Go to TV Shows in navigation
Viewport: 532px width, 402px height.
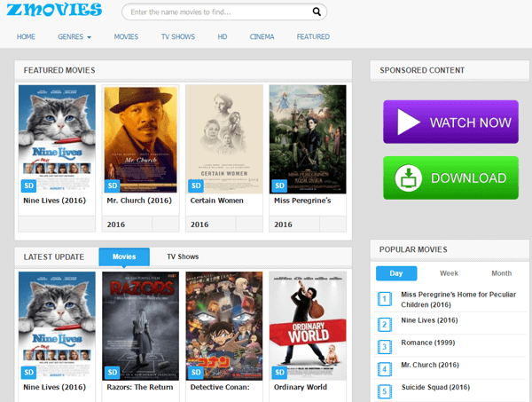pyautogui.click(x=178, y=36)
